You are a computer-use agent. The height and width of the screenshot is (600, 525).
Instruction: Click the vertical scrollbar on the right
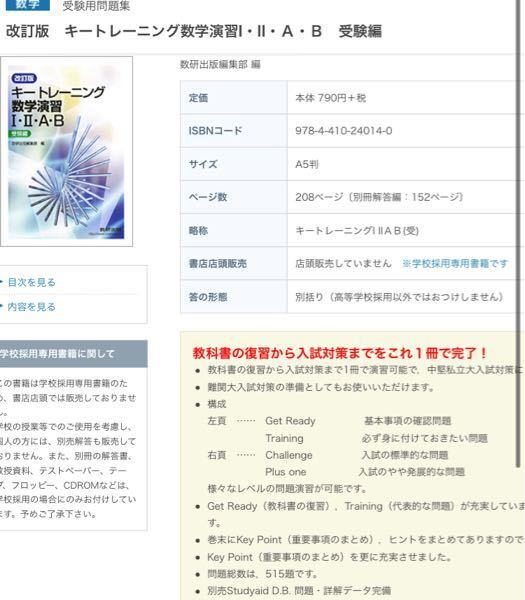[x=518, y=233]
